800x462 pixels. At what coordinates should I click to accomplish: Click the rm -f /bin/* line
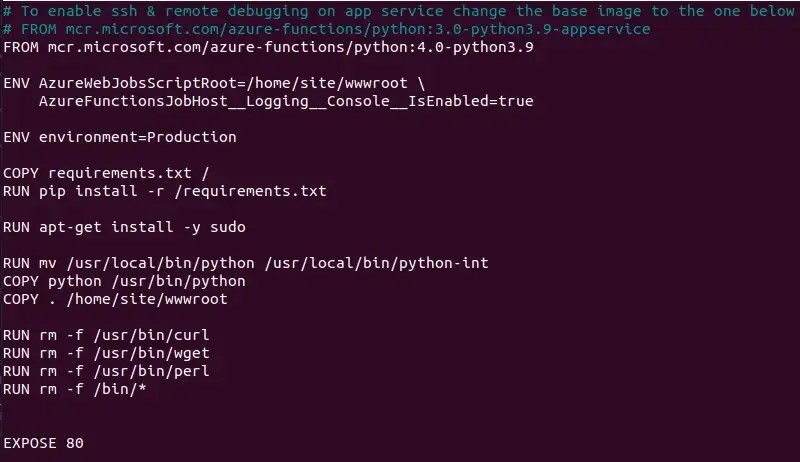pyautogui.click(x=75, y=389)
